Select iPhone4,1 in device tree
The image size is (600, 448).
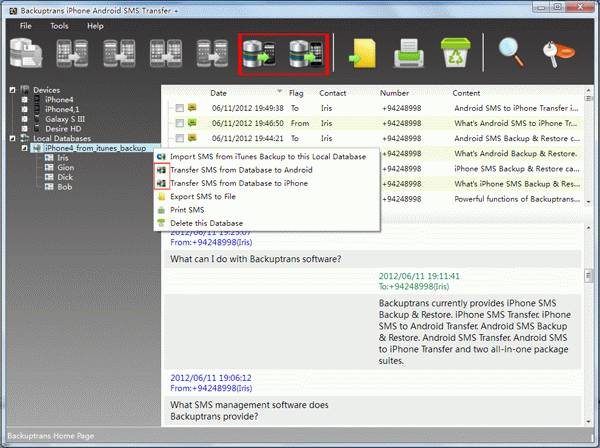[x=62, y=109]
